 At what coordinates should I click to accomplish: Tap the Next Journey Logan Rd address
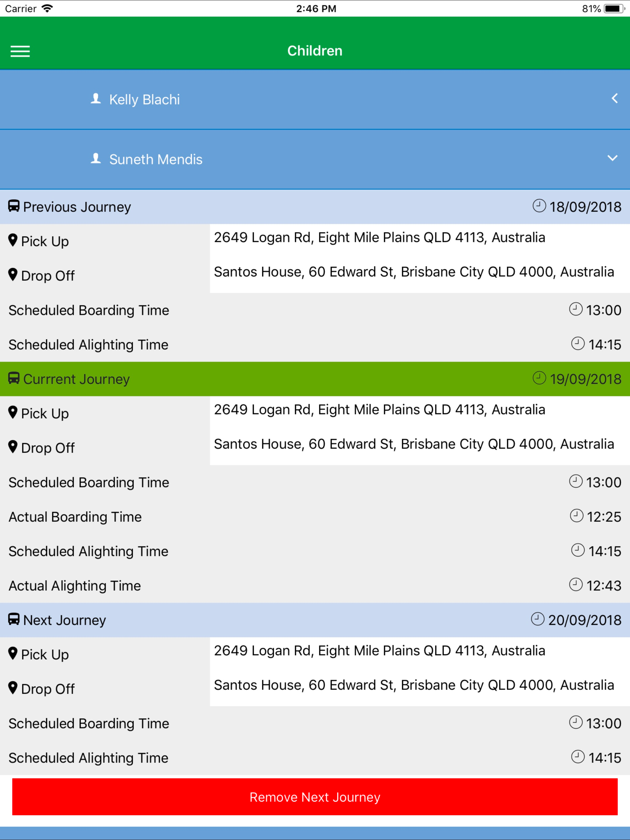coord(380,651)
